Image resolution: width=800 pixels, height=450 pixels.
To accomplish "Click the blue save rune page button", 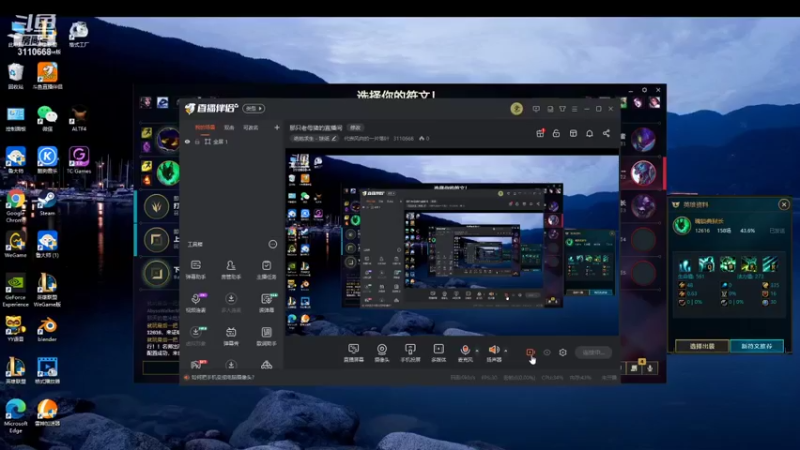I will 757,346.
